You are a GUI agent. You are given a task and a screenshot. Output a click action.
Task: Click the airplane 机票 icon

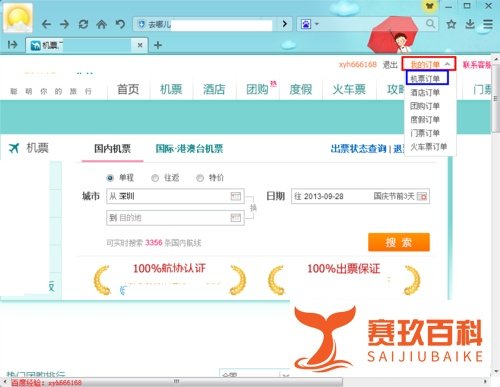coord(14,148)
